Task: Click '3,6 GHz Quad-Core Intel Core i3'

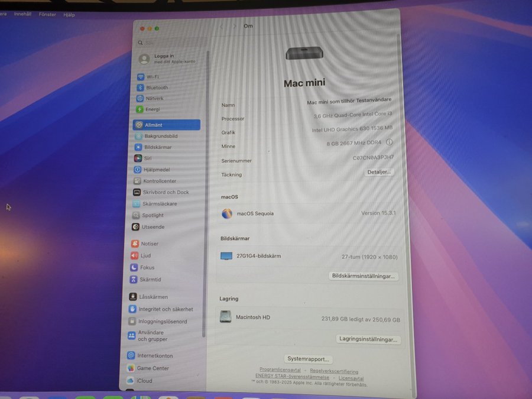Action: (x=352, y=115)
